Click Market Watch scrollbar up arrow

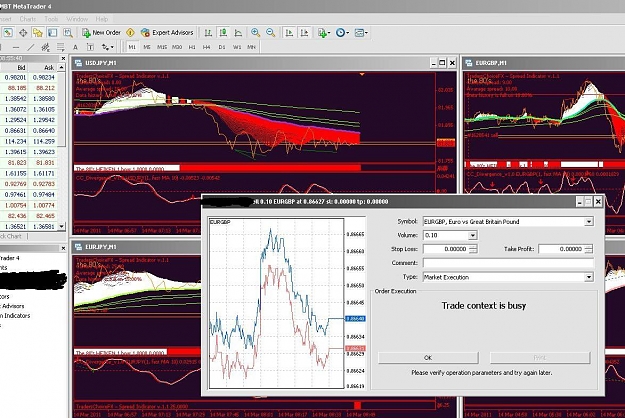coord(61,67)
